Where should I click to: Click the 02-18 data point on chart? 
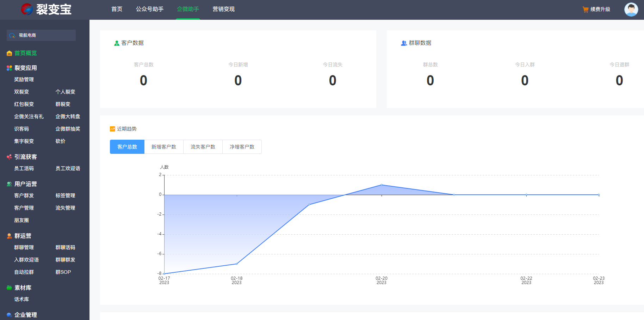237,264
